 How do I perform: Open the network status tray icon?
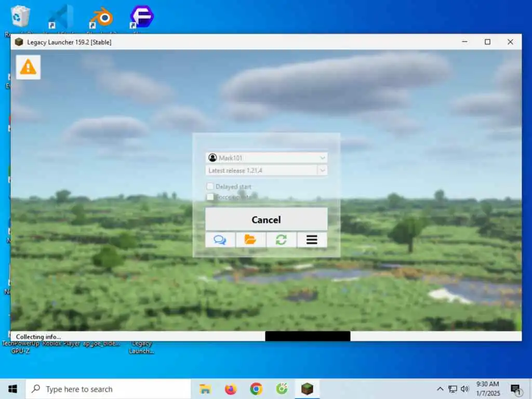click(453, 389)
